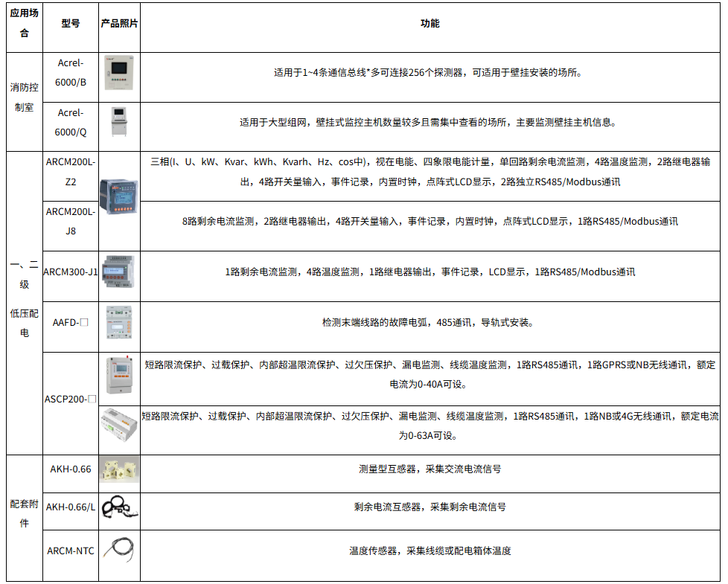Select the ARCM200L-J8 model name
The image size is (728, 584).
click(x=71, y=221)
